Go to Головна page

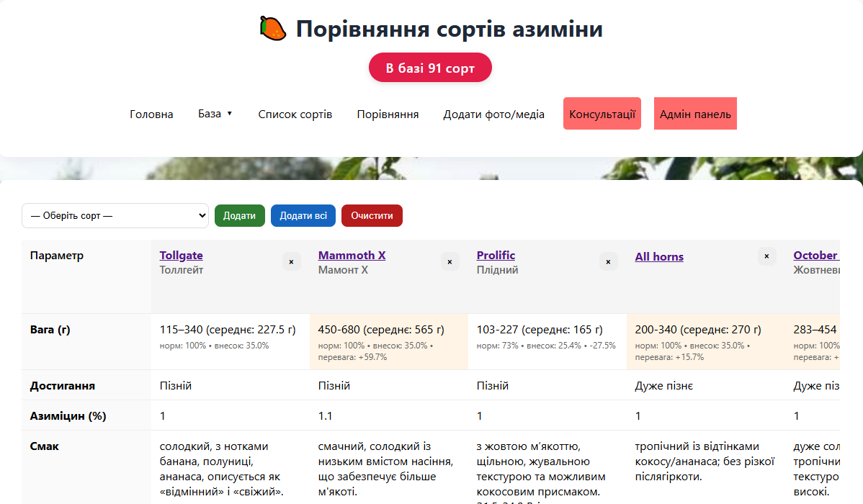coord(151,114)
